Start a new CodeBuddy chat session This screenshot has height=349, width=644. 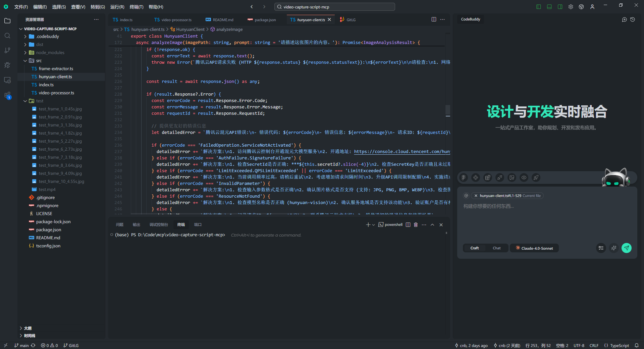click(x=624, y=19)
